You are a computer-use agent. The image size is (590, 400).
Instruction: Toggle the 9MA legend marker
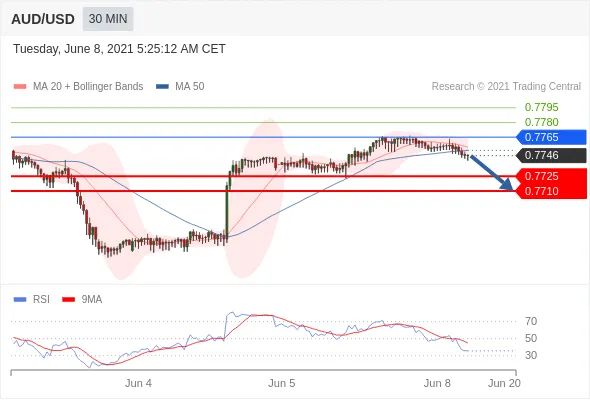pos(68,300)
